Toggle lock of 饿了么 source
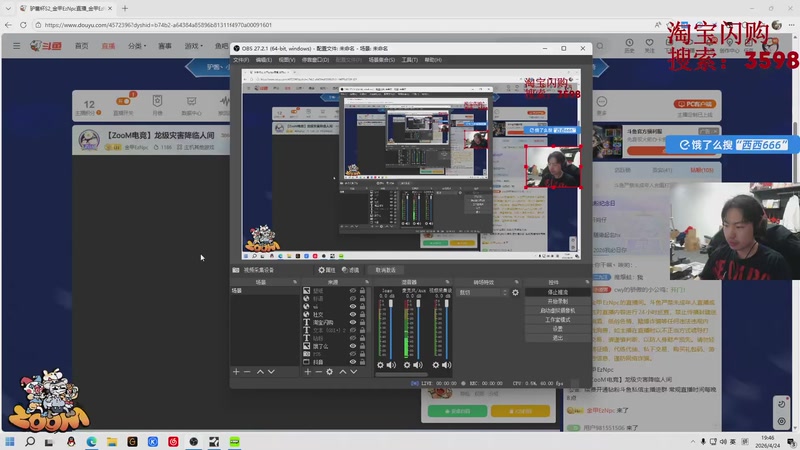The width and height of the screenshot is (800, 450). [x=362, y=346]
